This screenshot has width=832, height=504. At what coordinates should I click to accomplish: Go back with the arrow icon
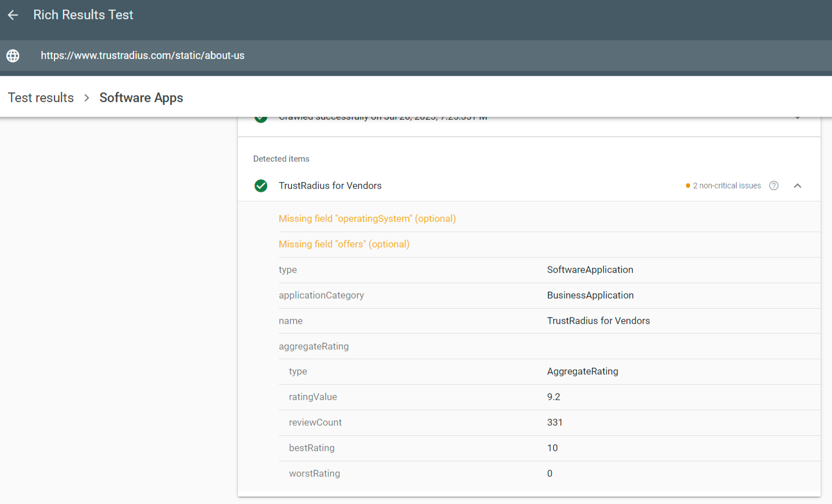pyautogui.click(x=13, y=15)
